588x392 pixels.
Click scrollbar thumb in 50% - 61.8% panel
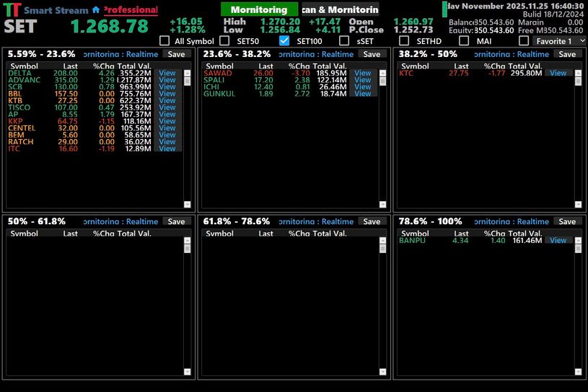click(188, 248)
